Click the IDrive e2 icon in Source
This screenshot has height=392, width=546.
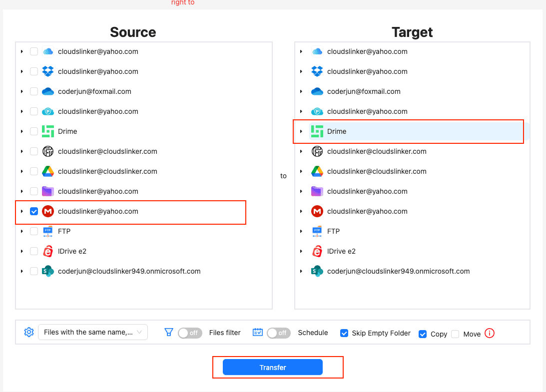(x=48, y=251)
